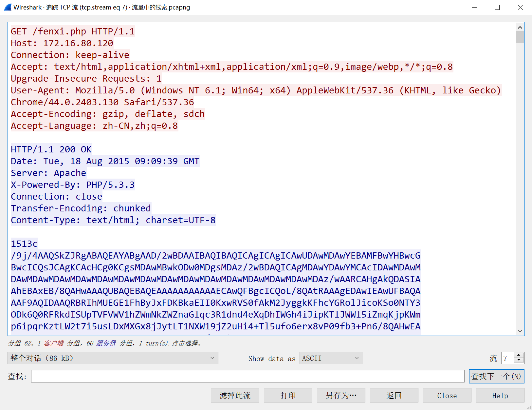Click the vertical scrollbar thumb
Screen dimensions: 532x410
coord(520,37)
